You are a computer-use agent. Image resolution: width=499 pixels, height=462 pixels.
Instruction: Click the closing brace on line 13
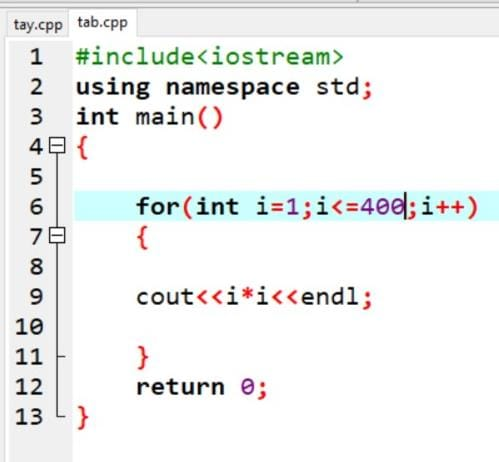tap(83, 417)
